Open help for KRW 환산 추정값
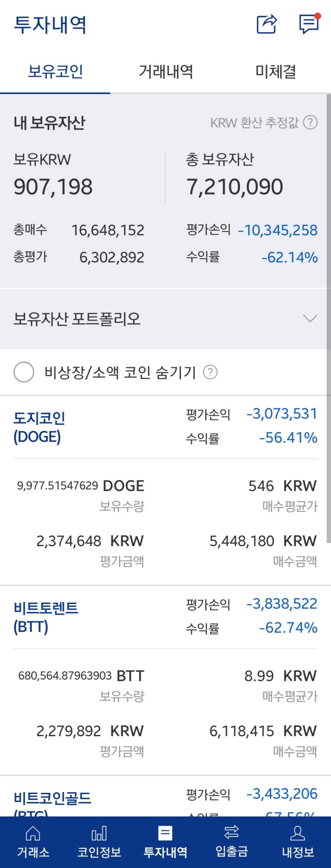This screenshot has height=868, width=331. pyautogui.click(x=310, y=122)
